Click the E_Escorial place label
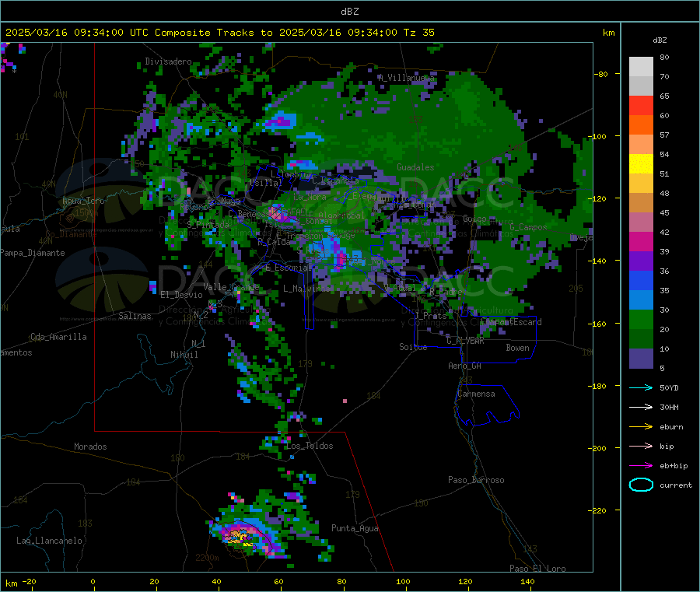 click(288, 268)
